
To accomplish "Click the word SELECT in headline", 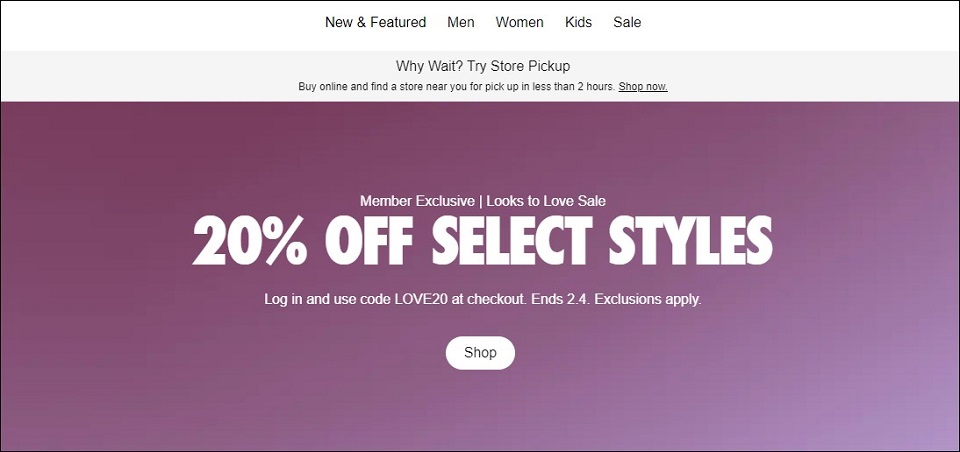I will 512,241.
